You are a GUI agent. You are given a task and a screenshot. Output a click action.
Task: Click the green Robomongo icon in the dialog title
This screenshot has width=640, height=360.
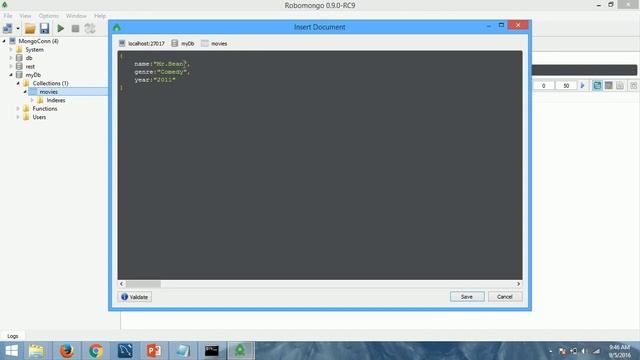coord(117,27)
